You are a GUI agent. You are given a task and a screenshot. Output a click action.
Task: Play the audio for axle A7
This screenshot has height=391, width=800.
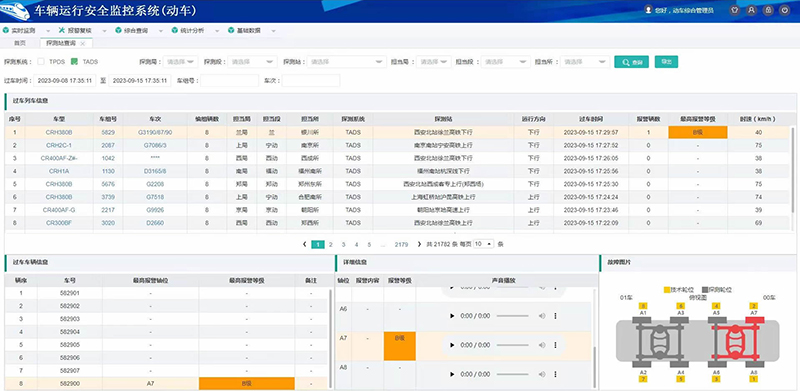pyautogui.click(x=452, y=345)
